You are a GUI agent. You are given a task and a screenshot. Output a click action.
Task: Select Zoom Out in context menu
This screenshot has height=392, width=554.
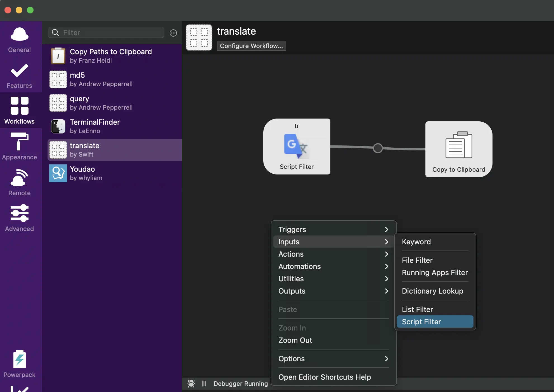[295, 340]
